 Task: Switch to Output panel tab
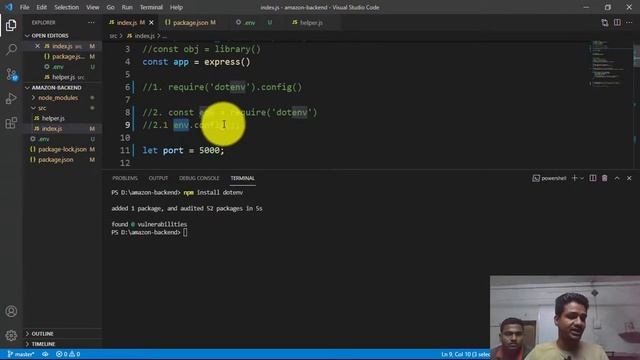pos(158,178)
